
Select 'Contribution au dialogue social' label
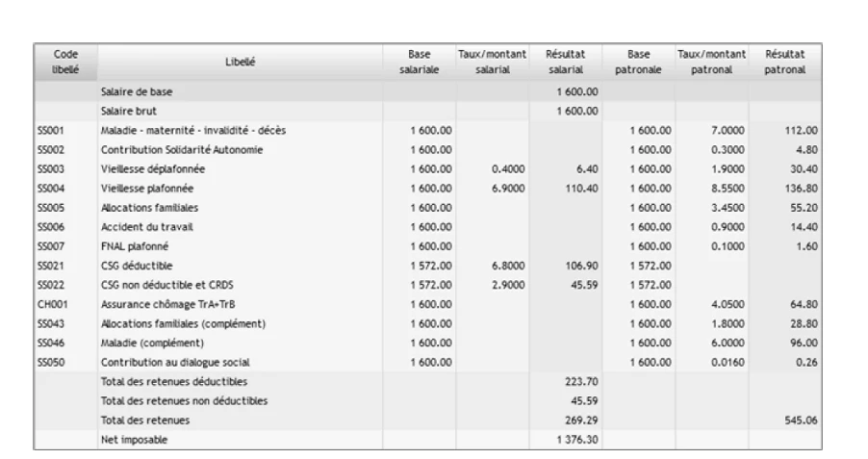[175, 363]
